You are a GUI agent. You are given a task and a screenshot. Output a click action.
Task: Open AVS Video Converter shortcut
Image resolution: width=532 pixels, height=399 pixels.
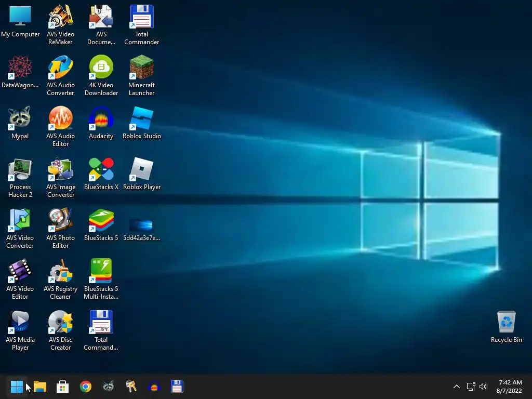coord(20,228)
